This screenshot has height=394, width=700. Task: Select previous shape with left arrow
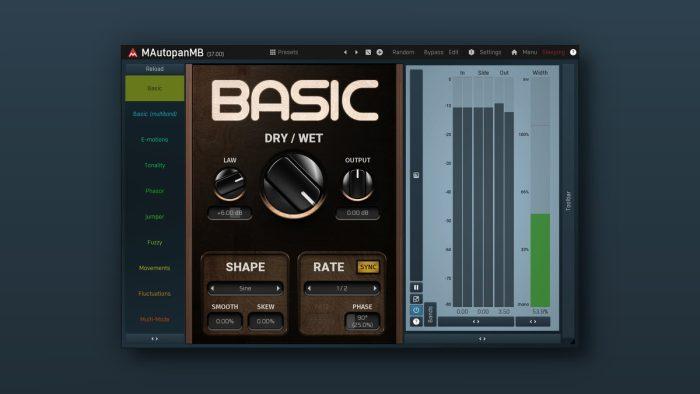pos(212,289)
